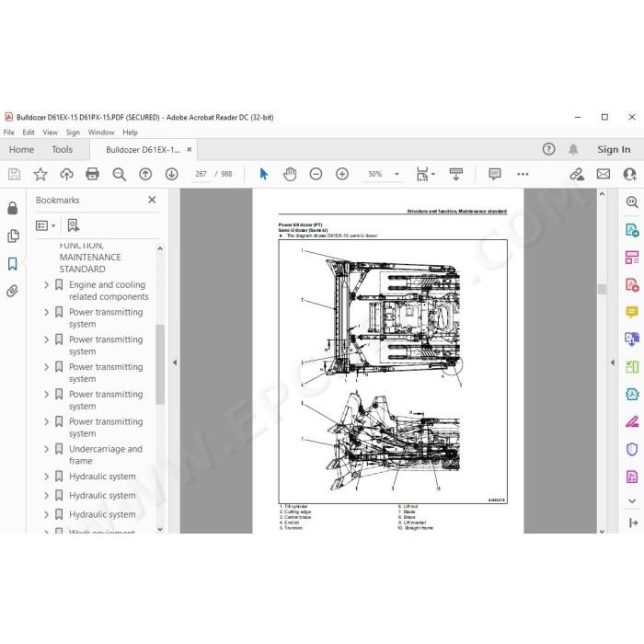Click the upload to cloud icon
The width and height of the screenshot is (644, 644).
tap(66, 174)
